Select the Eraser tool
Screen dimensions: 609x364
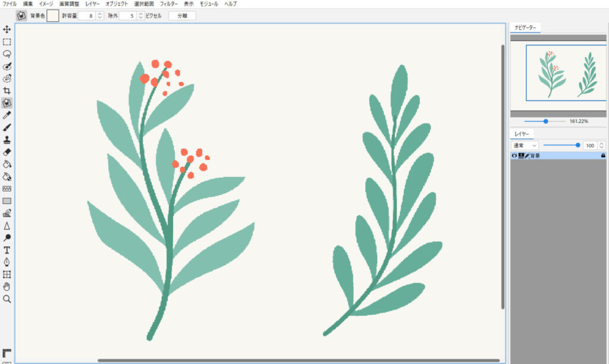7,152
